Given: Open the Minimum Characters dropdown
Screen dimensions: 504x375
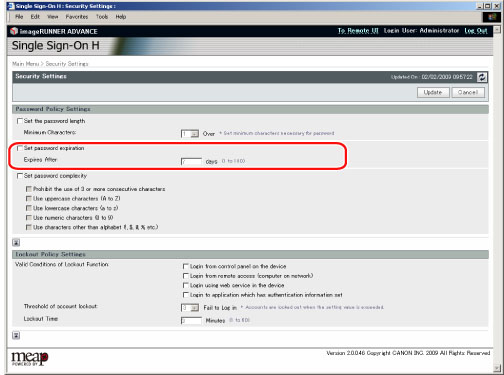Looking at the screenshot, I should coord(190,134).
